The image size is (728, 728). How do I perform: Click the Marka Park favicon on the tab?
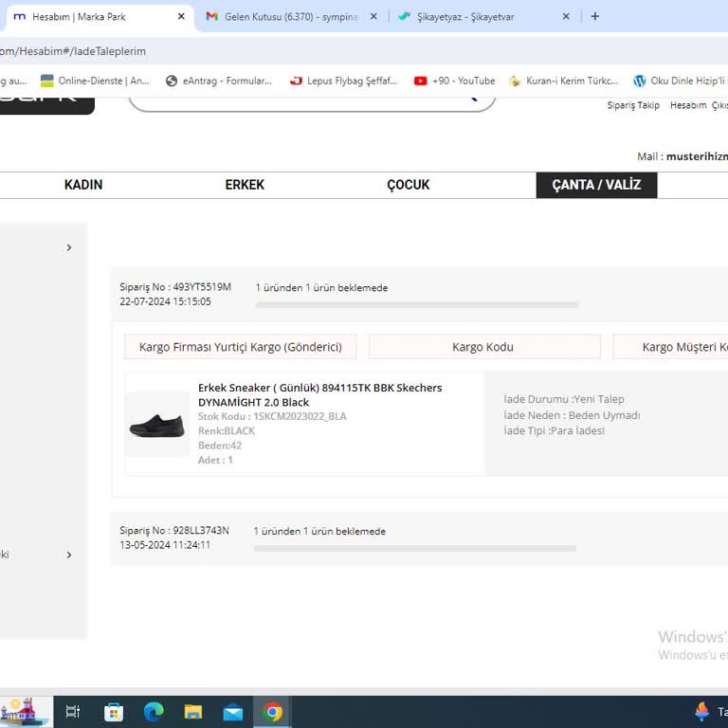tap(20, 17)
